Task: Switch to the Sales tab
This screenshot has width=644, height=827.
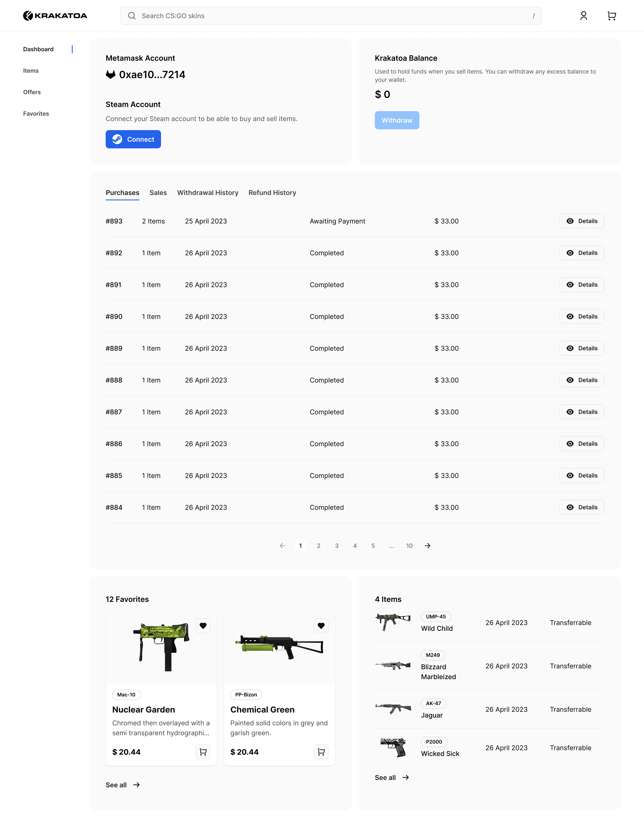Action: tap(158, 193)
